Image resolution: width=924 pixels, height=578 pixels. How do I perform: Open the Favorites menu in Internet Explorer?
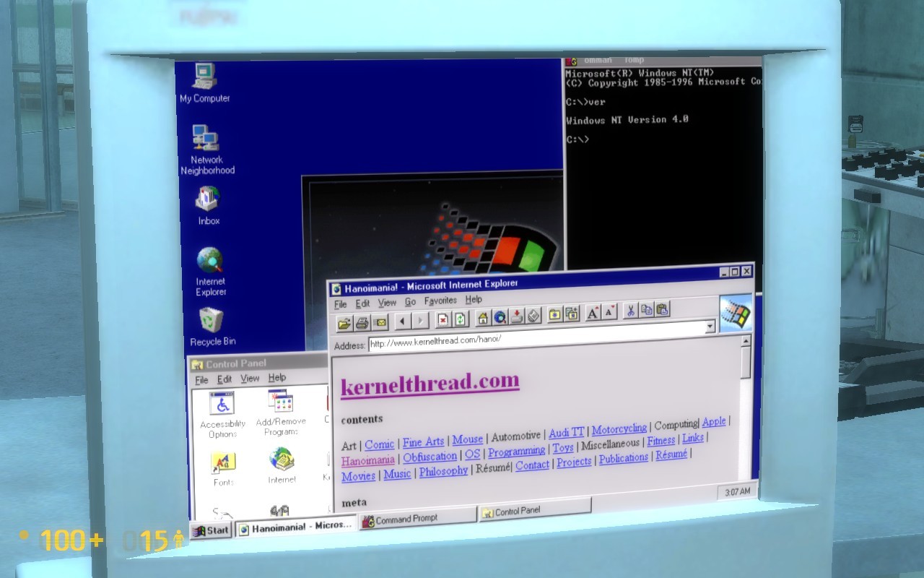click(440, 300)
